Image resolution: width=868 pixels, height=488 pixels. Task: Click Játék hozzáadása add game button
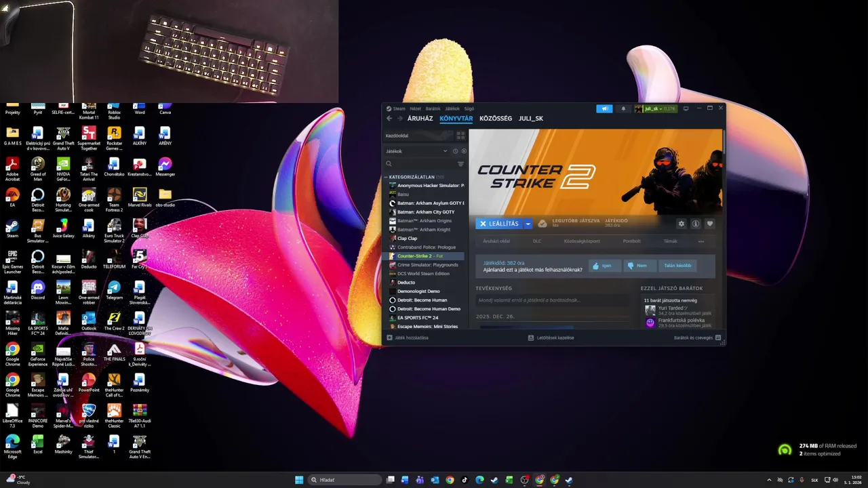click(408, 338)
